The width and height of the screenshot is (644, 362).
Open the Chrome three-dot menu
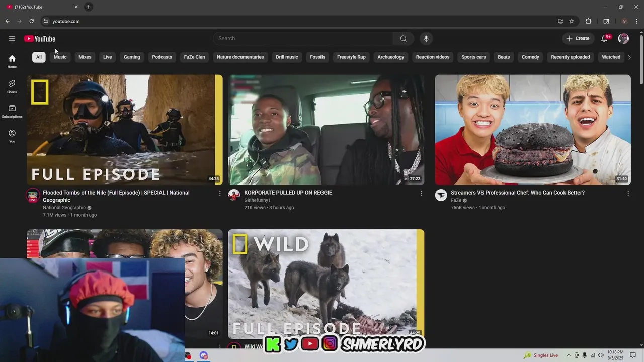pyautogui.click(x=637, y=21)
